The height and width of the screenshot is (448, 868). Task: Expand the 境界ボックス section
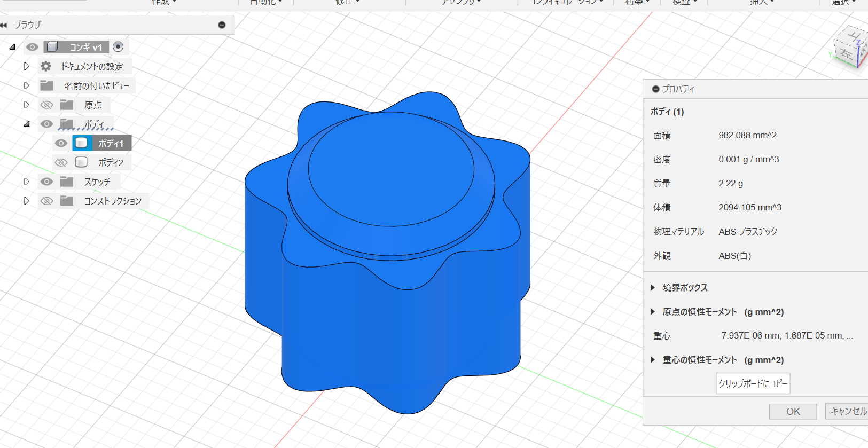pyautogui.click(x=653, y=288)
